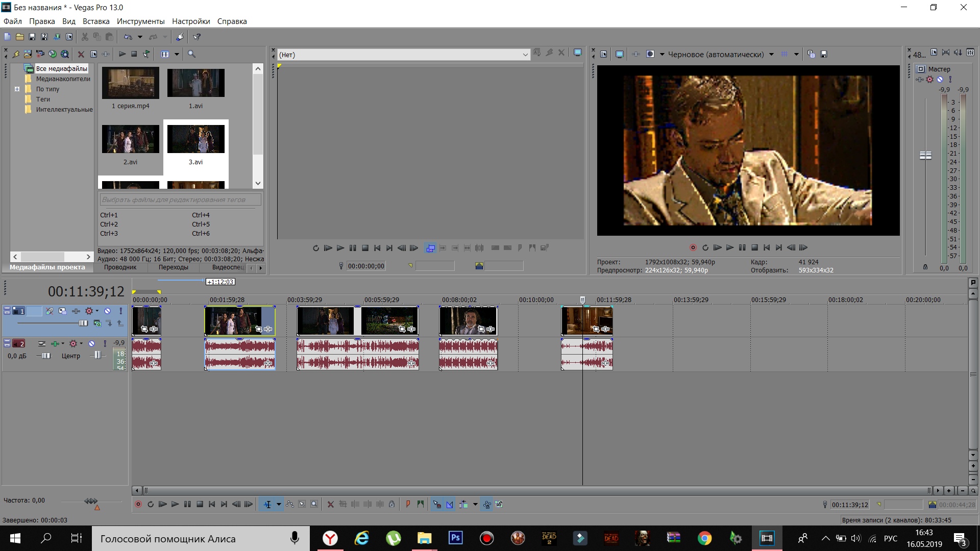Select the Zoom Edit tool

tap(314, 504)
